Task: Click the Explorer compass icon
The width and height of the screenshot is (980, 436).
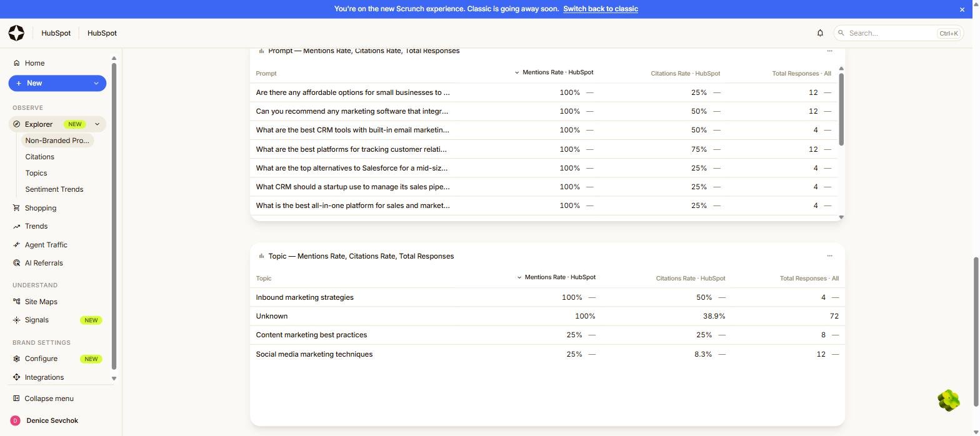Action: (16, 124)
